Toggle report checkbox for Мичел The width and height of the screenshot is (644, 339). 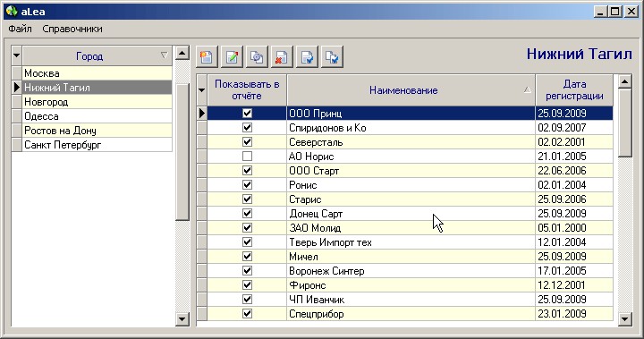pos(247,257)
